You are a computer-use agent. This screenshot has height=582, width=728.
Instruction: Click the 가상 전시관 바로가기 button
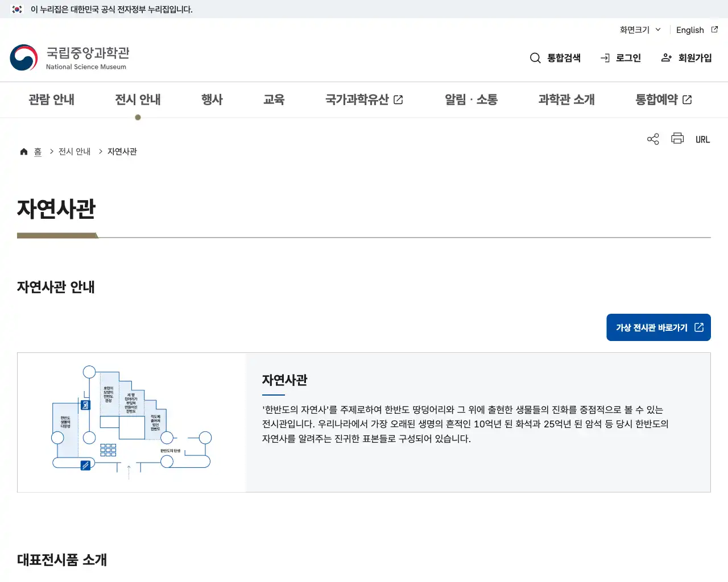[658, 327]
